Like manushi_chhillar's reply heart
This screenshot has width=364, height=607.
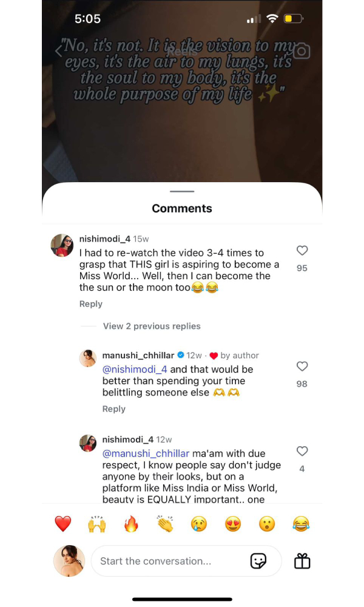point(302,367)
